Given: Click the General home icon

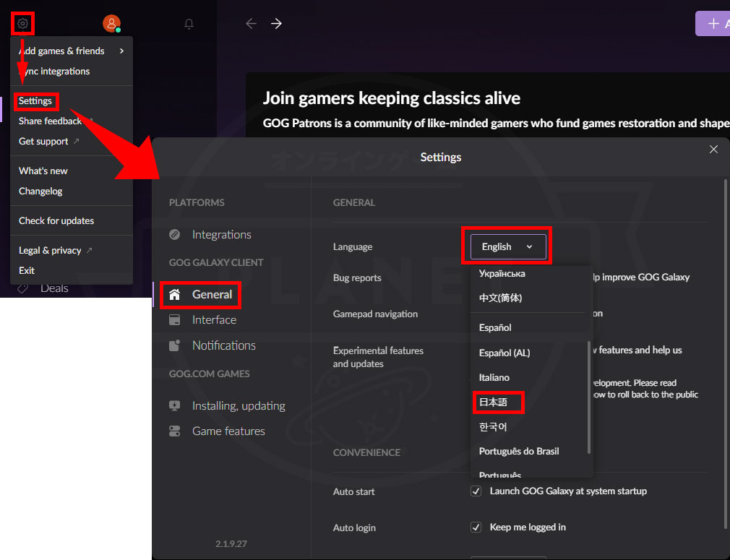Looking at the screenshot, I should [x=175, y=294].
